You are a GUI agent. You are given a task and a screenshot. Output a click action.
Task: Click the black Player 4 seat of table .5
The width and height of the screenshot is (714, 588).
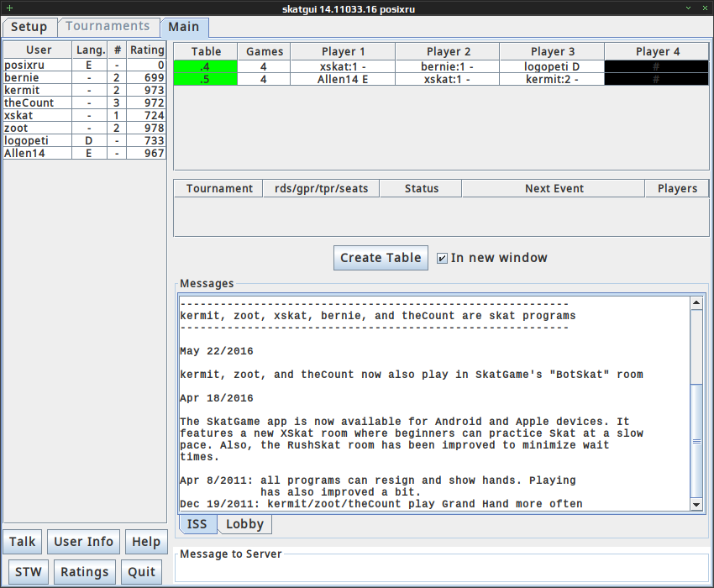(x=656, y=79)
